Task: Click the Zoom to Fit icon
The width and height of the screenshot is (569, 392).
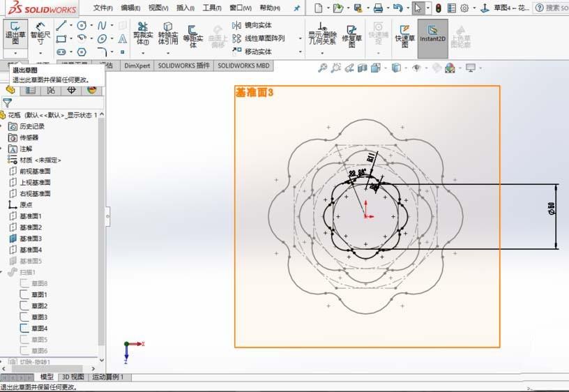Action: tap(322, 68)
